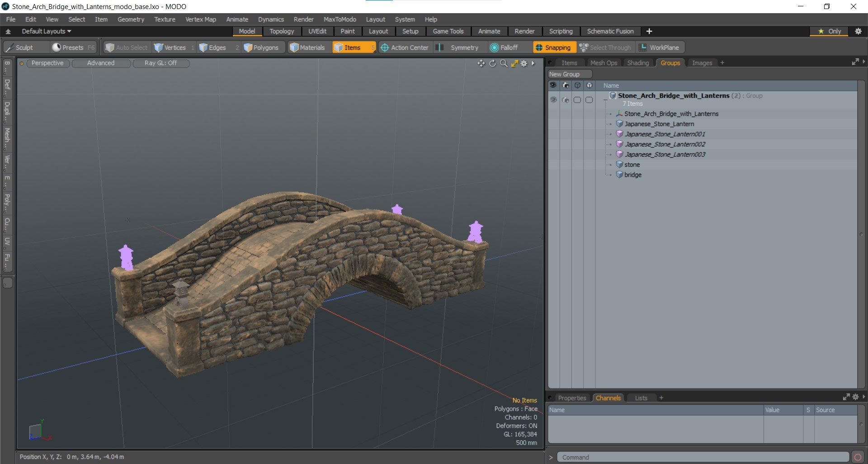This screenshot has width=868, height=464.
Task: Expand the Groups panel to full size
Action: pyautogui.click(x=855, y=62)
